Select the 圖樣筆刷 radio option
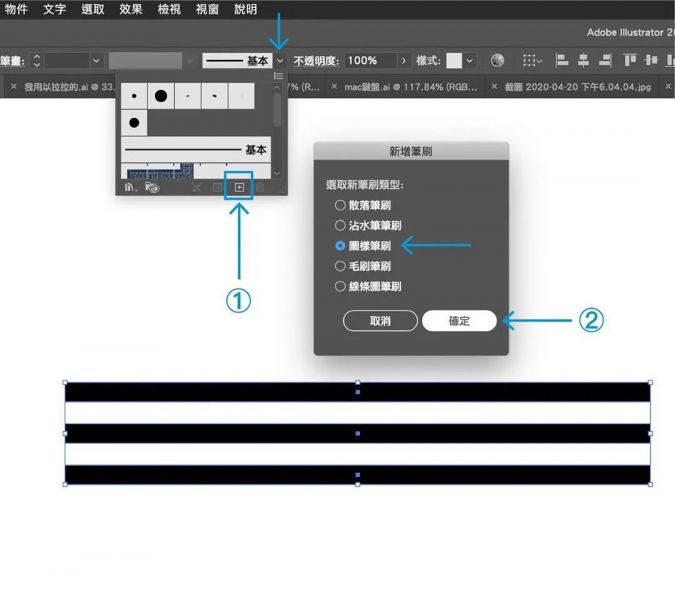675x600 pixels. point(340,245)
